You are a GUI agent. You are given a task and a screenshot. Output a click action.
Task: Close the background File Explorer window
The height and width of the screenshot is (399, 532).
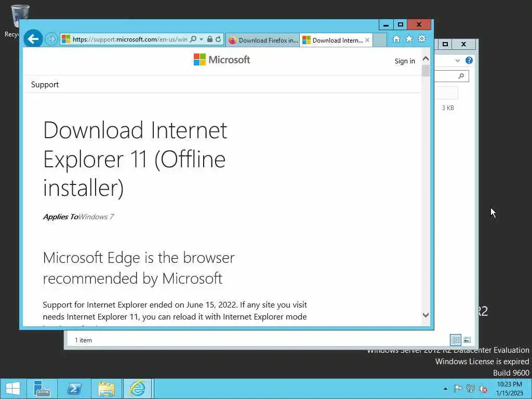click(463, 44)
